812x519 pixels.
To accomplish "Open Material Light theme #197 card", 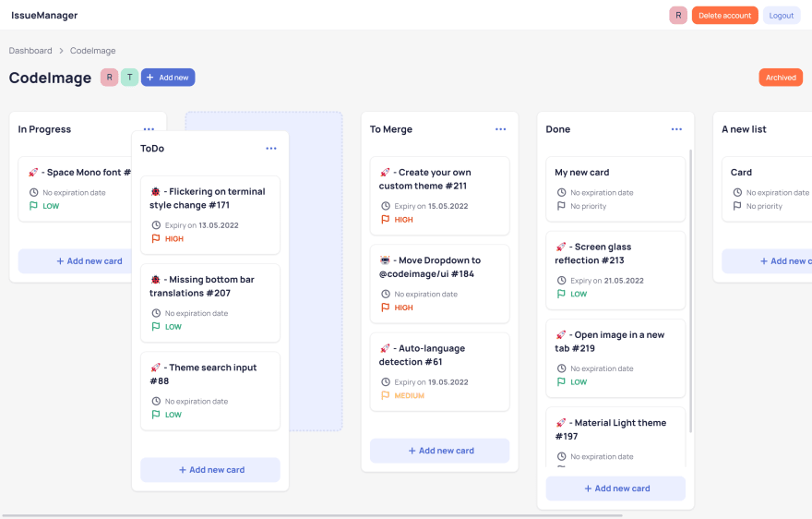I will [x=615, y=437].
